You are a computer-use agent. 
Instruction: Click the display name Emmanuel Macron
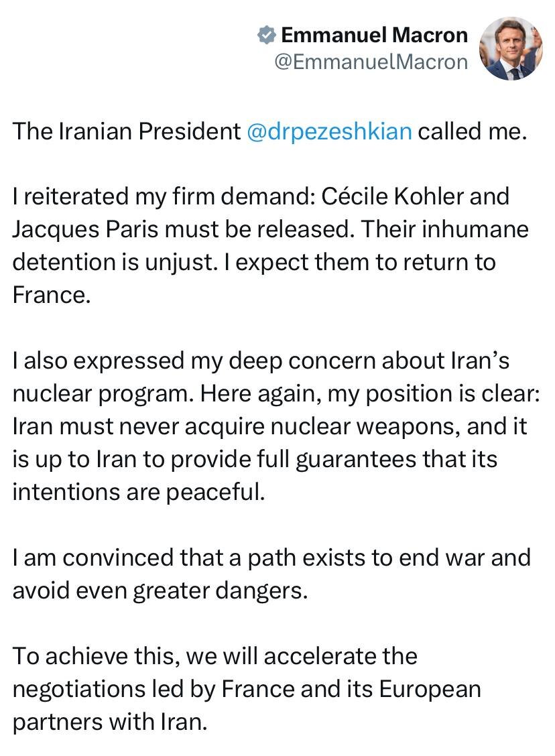(x=374, y=36)
